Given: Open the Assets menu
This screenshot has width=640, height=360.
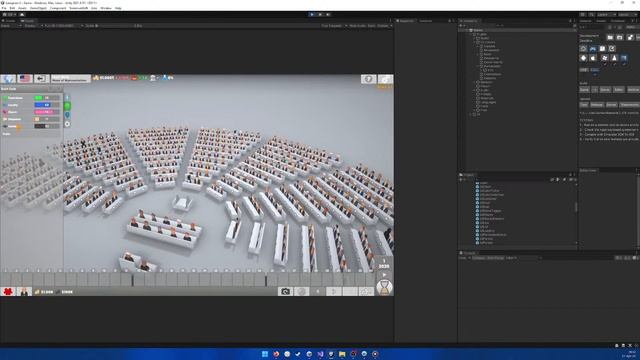Looking at the screenshot, I should click(22, 8).
